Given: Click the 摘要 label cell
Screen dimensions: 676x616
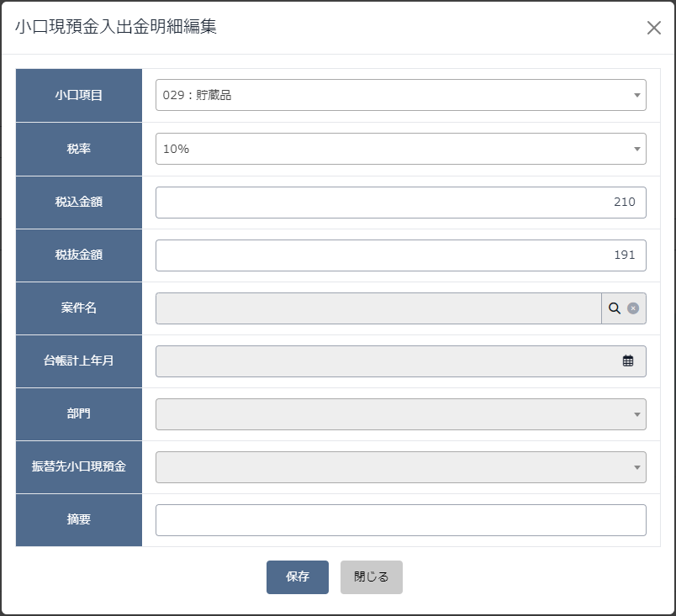Looking at the screenshot, I should [79, 520].
